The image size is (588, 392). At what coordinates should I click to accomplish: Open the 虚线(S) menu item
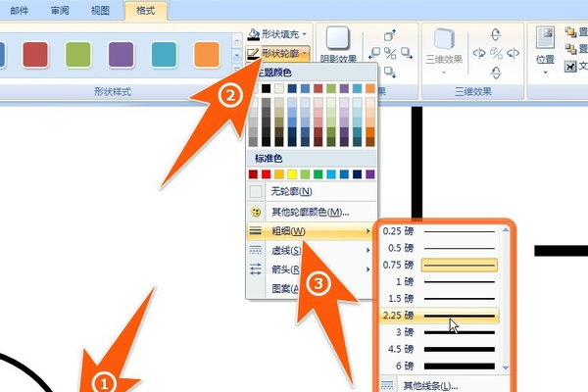pyautogui.click(x=311, y=250)
